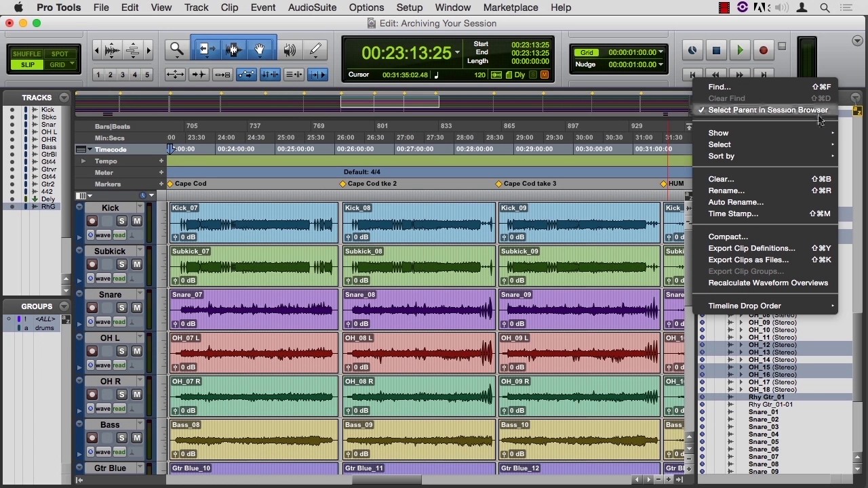Select the Grabber hand tool
Image resolution: width=868 pixels, height=488 pixels.
tap(260, 49)
